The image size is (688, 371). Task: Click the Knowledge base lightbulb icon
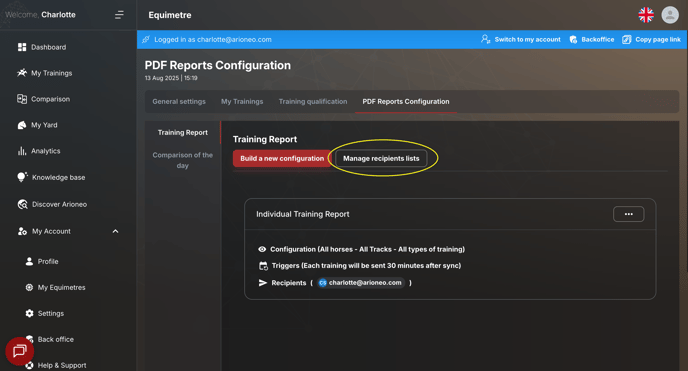click(x=22, y=177)
